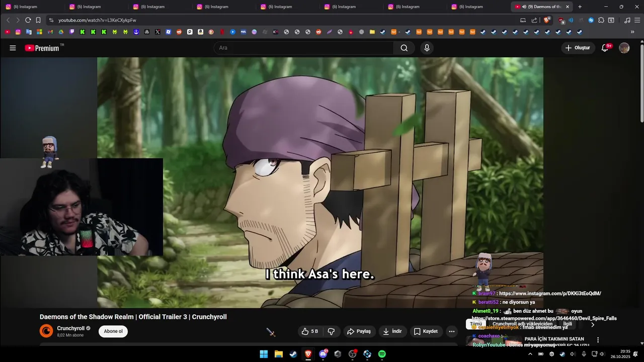The height and width of the screenshot is (362, 644).
Task: Reload the page in browser toolbar
Action: pyautogui.click(x=28, y=20)
